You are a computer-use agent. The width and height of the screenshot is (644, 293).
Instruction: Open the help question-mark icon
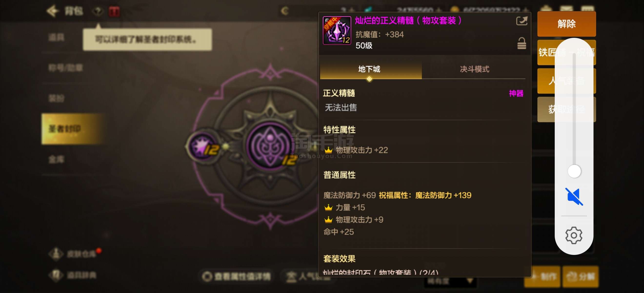tap(98, 11)
